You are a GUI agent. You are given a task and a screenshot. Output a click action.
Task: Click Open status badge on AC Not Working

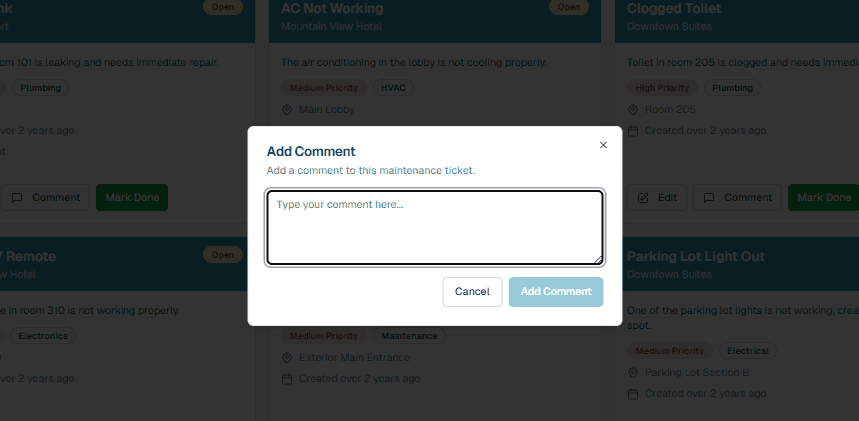pyautogui.click(x=569, y=7)
